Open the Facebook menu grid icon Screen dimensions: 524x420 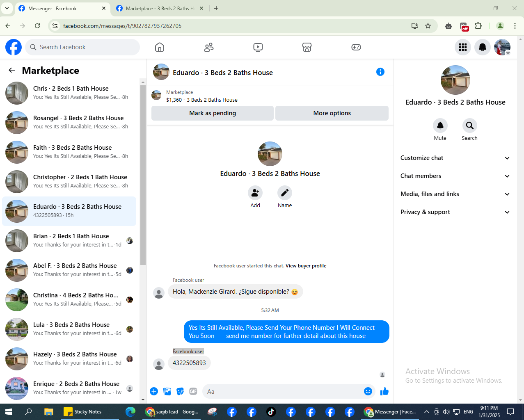pos(463,47)
